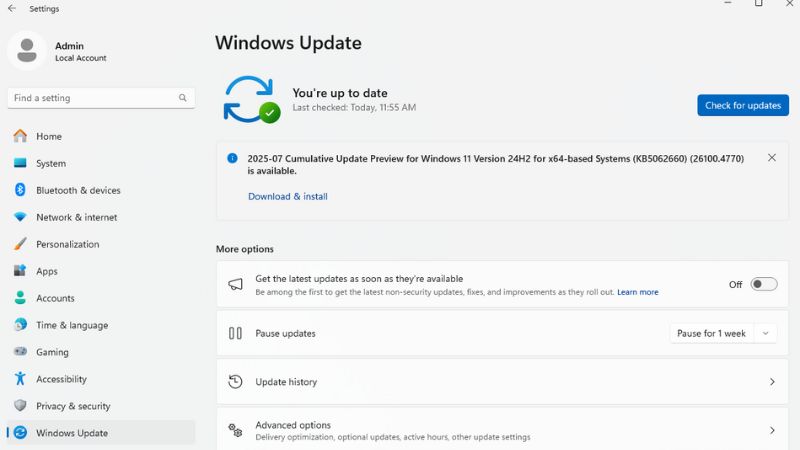The height and width of the screenshot is (450, 800).
Task: Click the Accounts person icon
Action: coord(20,297)
